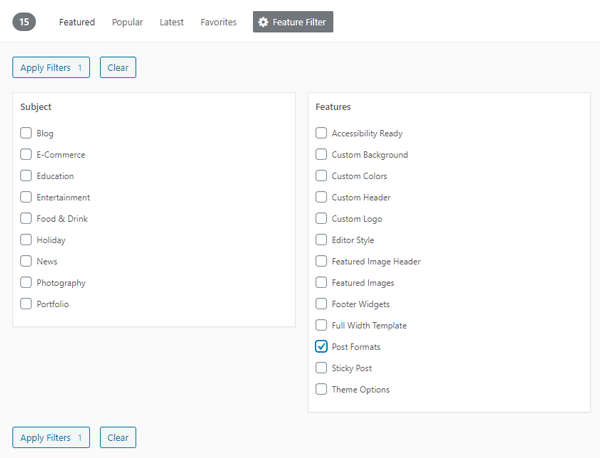Enable the Holiday subject filter
Screen dimensions: 600x458
click(26, 240)
